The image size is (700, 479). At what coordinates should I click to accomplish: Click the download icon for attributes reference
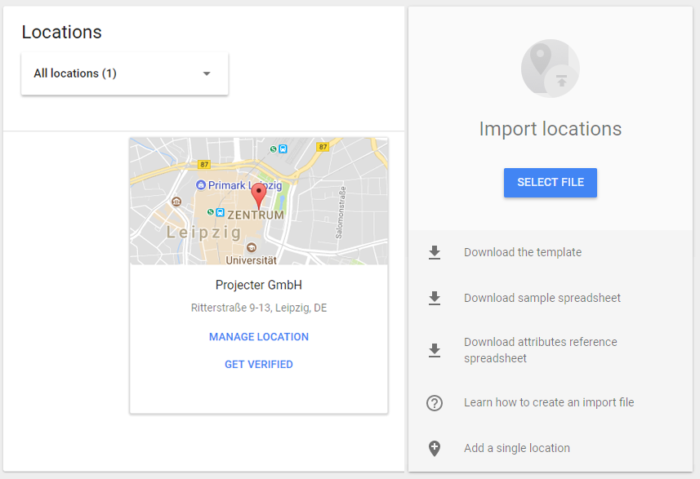point(434,350)
